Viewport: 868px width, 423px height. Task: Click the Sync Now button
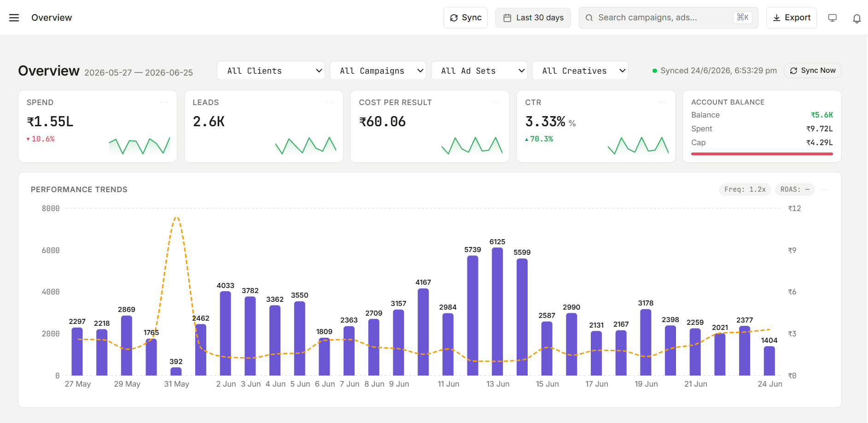(813, 70)
